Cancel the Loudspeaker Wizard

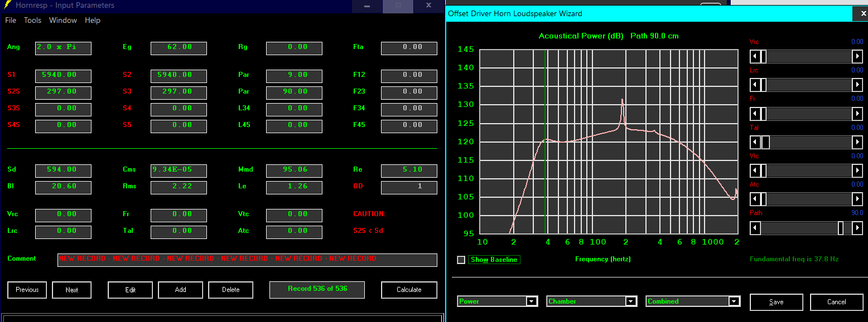837,302
